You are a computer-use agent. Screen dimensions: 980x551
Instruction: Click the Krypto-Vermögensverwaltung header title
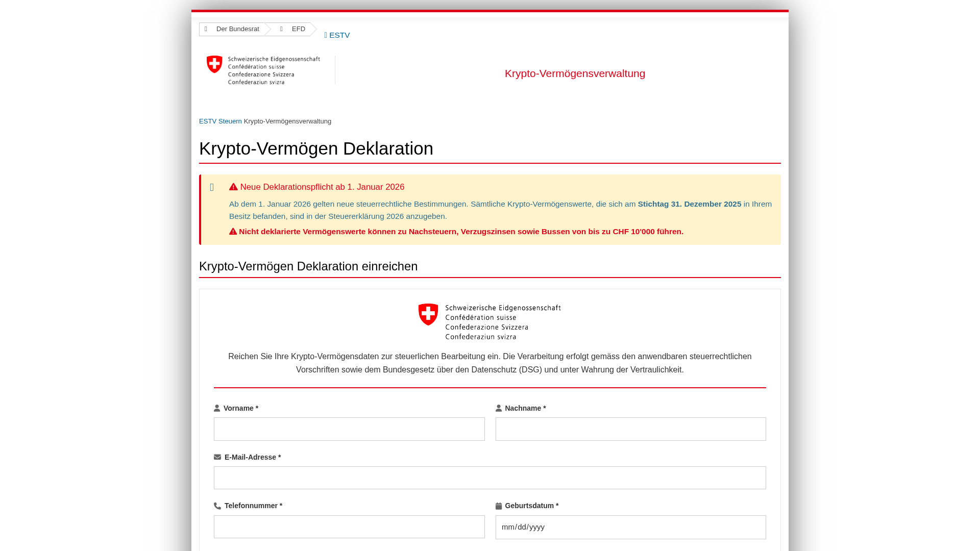[x=575, y=73]
